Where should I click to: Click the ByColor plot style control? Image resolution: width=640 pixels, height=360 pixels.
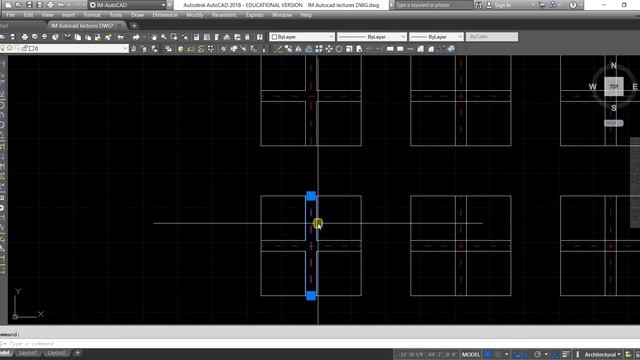(x=492, y=37)
